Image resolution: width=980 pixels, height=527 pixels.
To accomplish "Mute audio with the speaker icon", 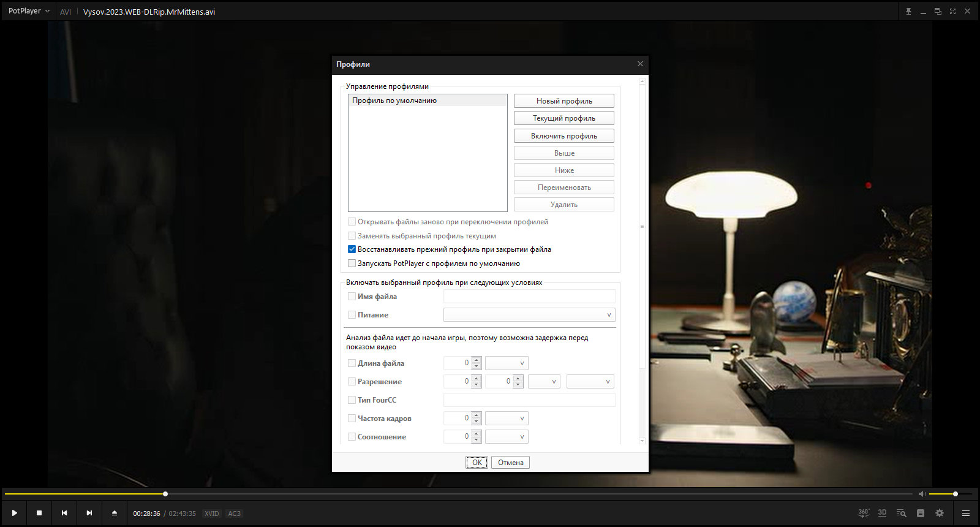I will [x=922, y=494].
